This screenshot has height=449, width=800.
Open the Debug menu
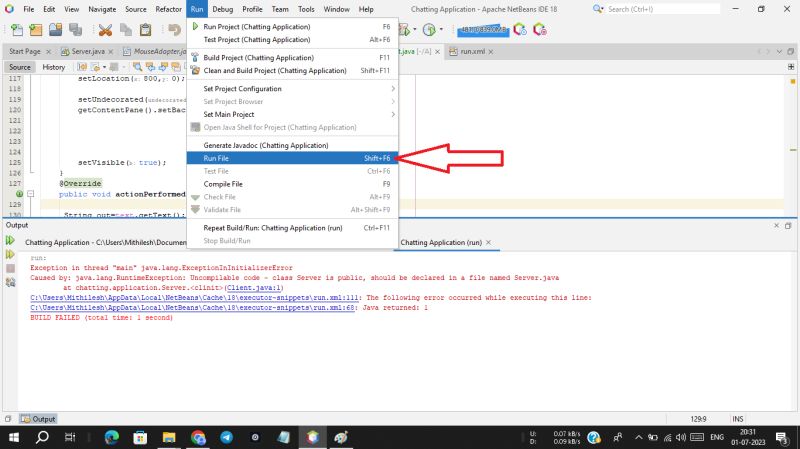[x=222, y=9]
